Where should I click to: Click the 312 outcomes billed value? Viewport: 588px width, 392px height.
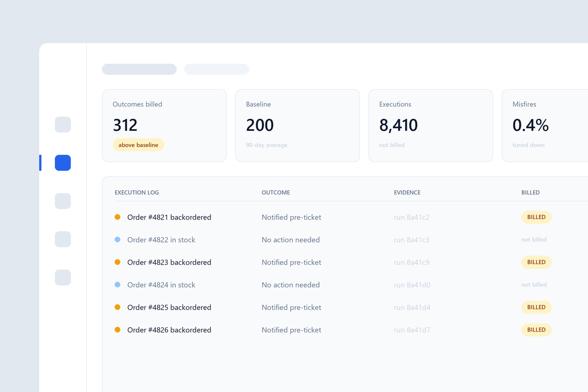[x=125, y=125]
